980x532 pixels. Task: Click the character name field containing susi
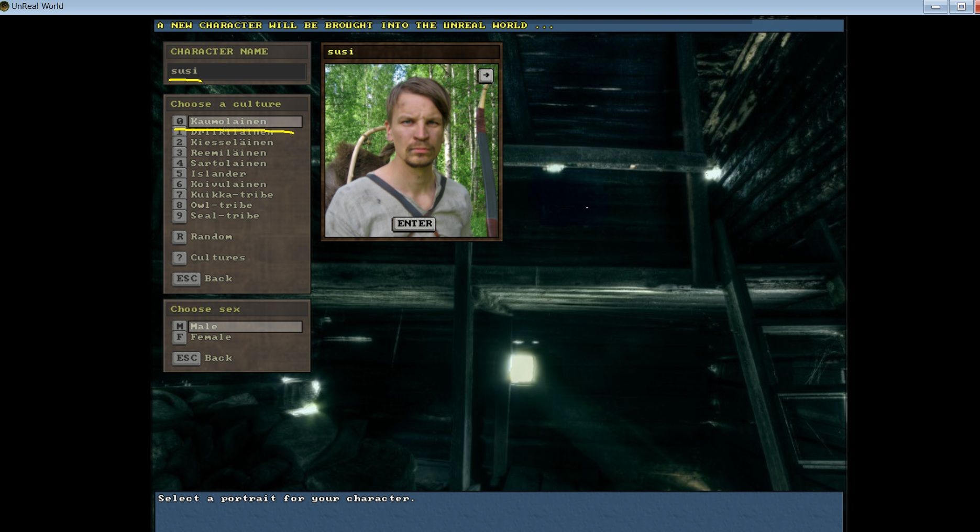click(237, 71)
